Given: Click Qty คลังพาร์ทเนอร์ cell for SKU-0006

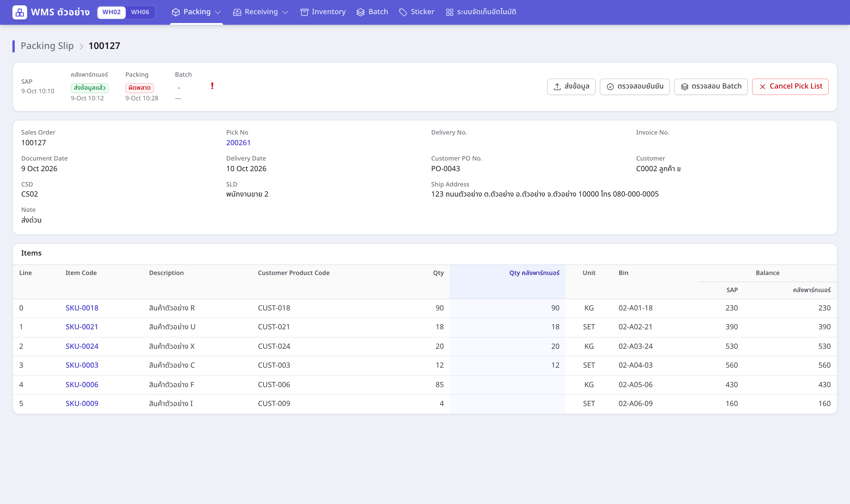Looking at the screenshot, I should click(507, 384).
